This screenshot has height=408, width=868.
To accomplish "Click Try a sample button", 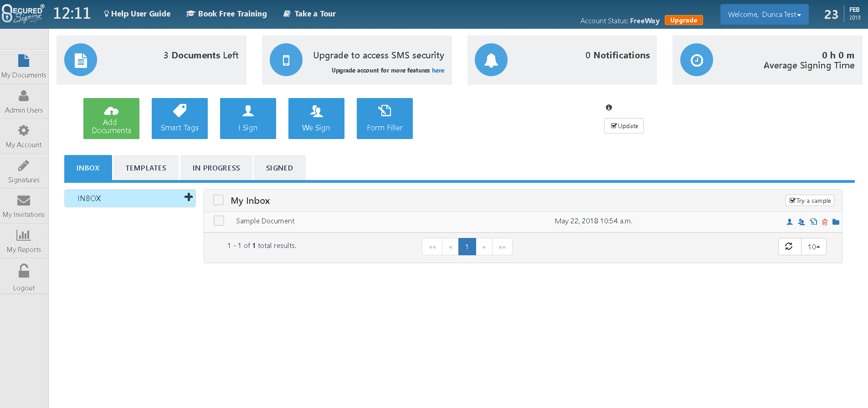I will point(810,201).
